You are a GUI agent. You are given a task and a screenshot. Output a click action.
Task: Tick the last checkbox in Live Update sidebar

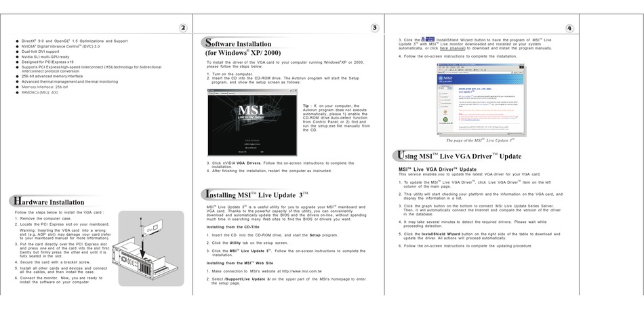(439, 106)
